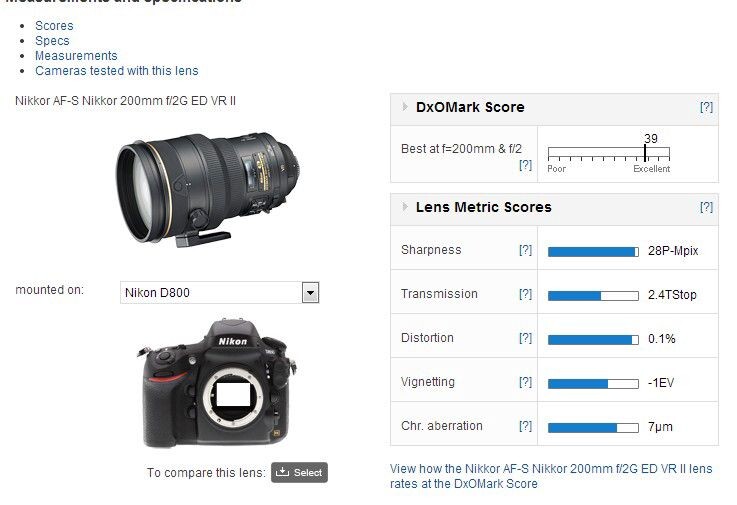Viewport: 737px width, 505px height.
Task: Click the 0.1% distortion value
Action: [661, 339]
